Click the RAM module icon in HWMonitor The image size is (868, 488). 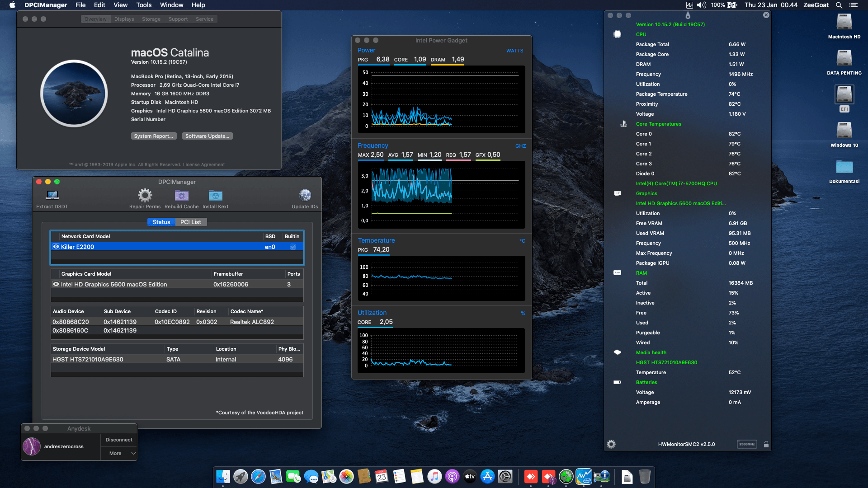click(x=617, y=273)
